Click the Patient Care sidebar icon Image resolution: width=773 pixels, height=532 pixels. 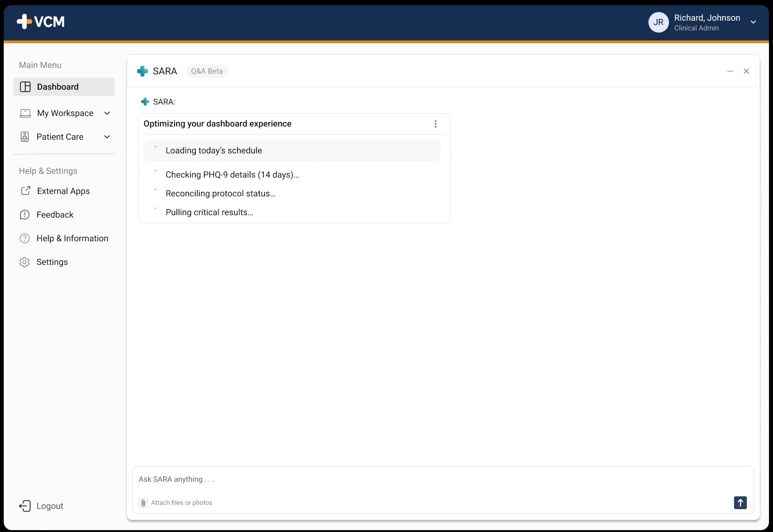click(25, 137)
